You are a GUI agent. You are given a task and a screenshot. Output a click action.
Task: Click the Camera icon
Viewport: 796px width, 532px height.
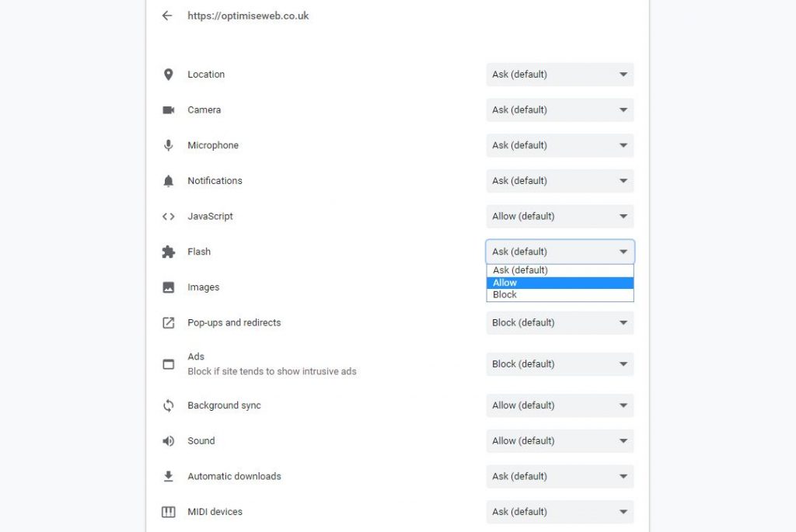169,110
